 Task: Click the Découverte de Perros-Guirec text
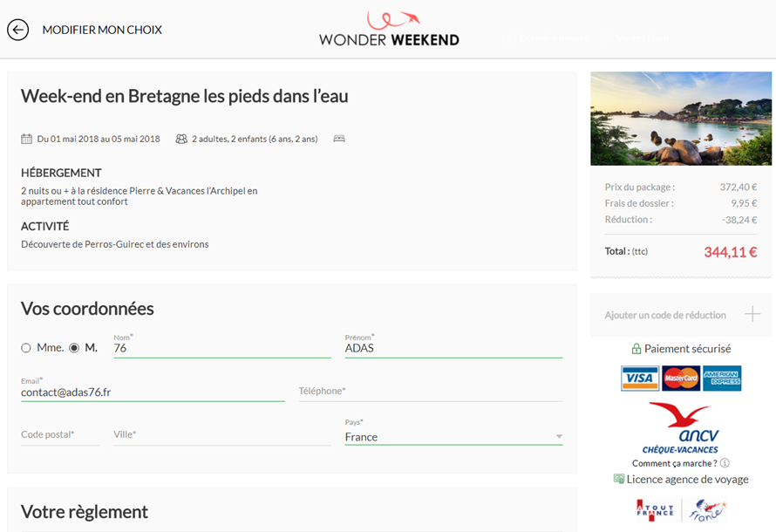[x=115, y=244]
